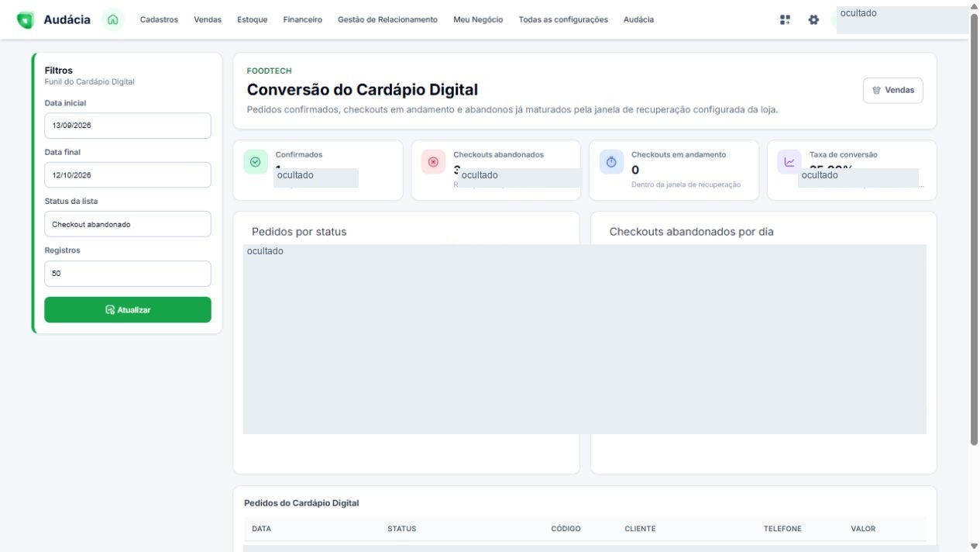Open the settings gear icon

pos(813,19)
